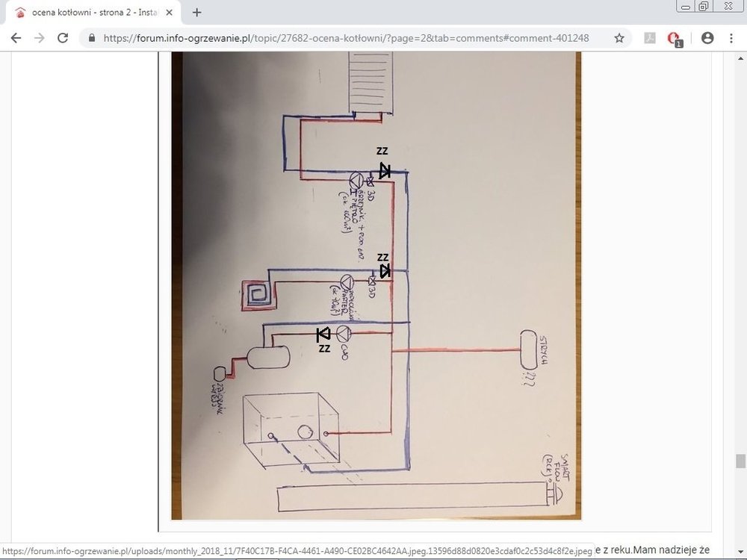Image resolution: width=747 pixels, height=560 pixels.
Task: Open the Chrome profile avatar
Action: [707, 38]
